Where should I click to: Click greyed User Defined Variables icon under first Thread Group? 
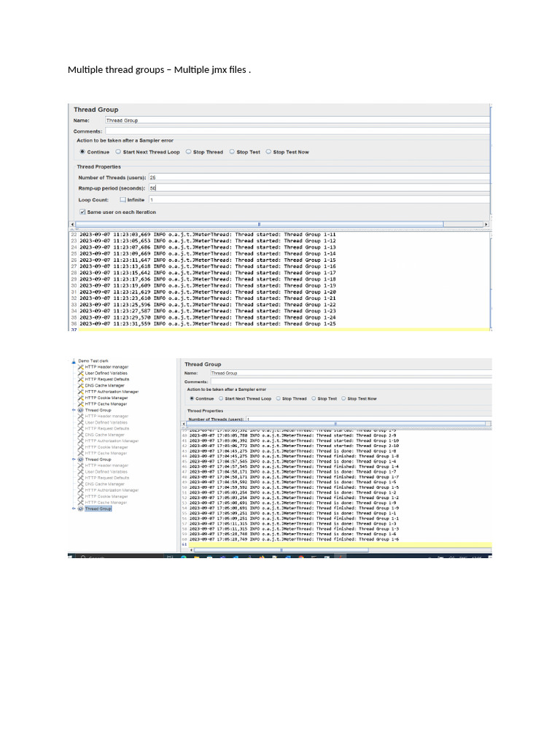click(80, 422)
